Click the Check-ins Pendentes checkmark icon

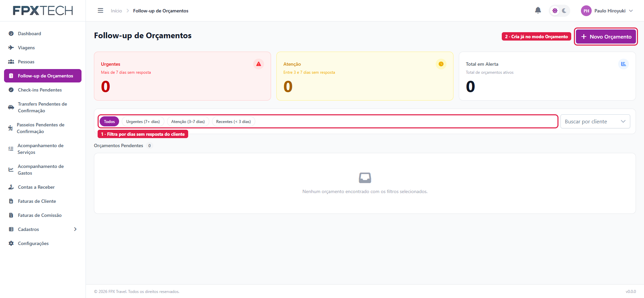coord(11,90)
